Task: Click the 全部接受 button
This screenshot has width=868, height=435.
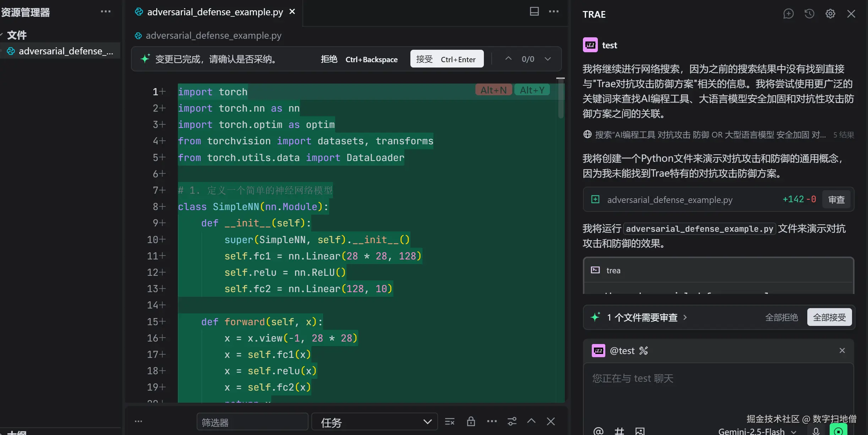Action: point(829,317)
